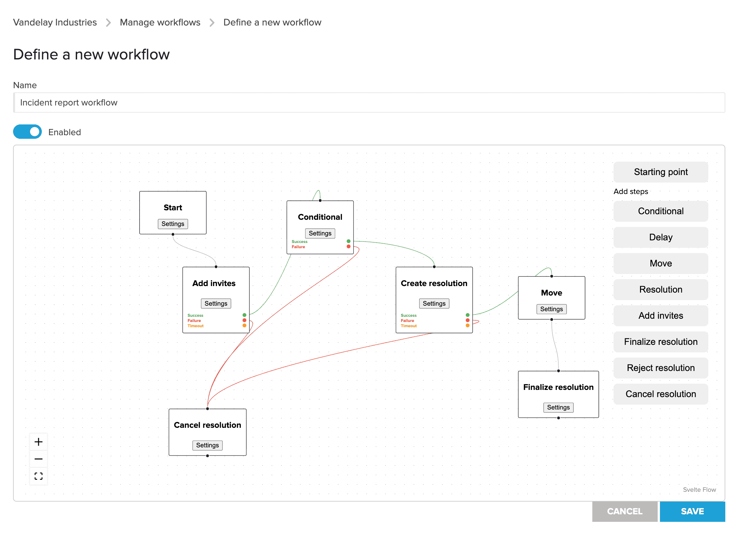The image size is (756, 546).
Task: Navigate to Manage workflows breadcrumb
Action: [x=160, y=22]
